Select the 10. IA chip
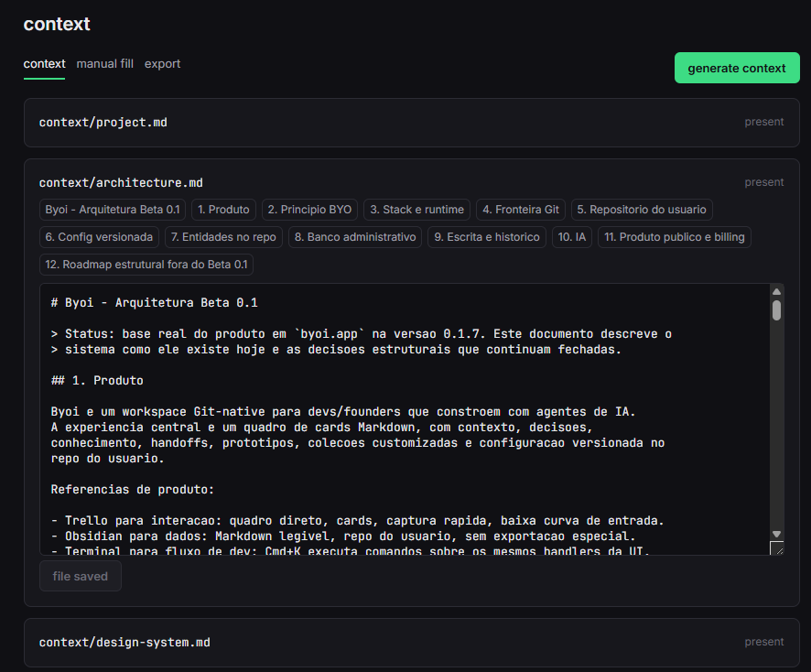 tap(572, 237)
